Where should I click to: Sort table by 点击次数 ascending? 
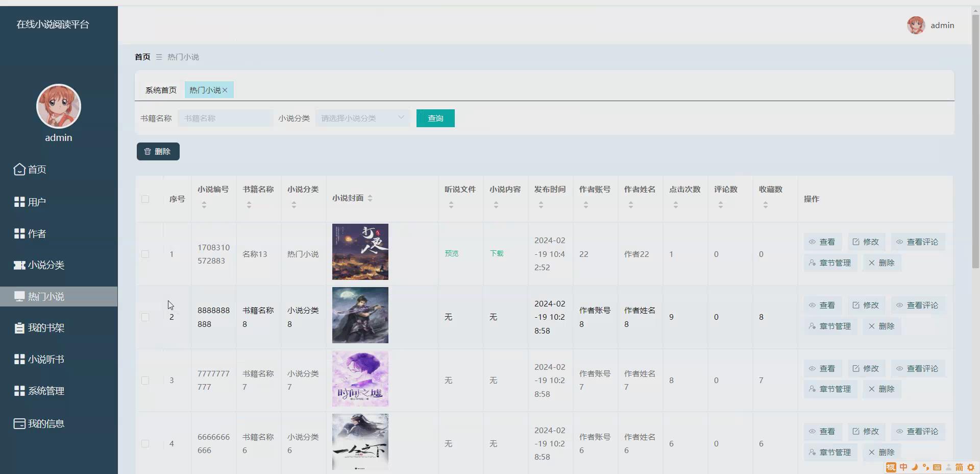tap(676, 203)
